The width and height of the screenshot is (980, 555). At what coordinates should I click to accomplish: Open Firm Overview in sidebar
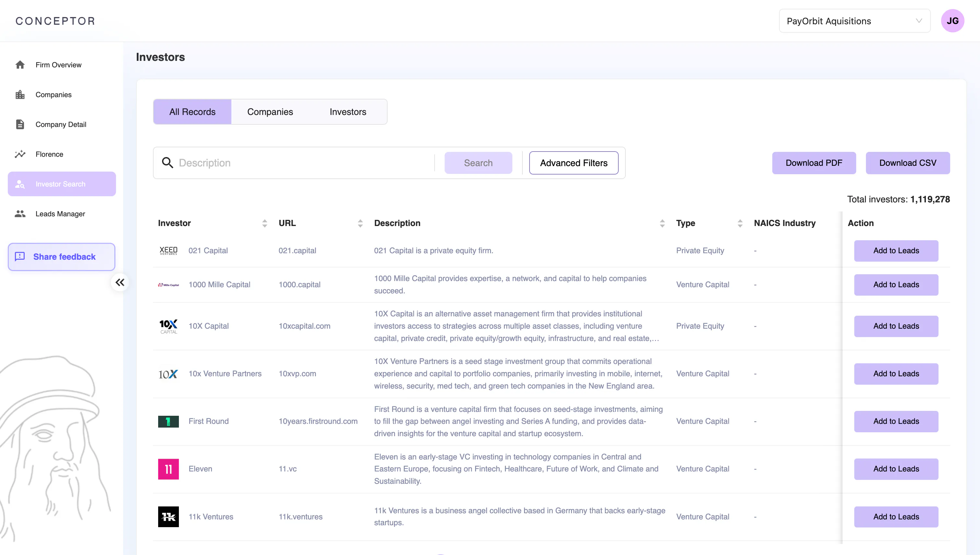pyautogui.click(x=62, y=65)
